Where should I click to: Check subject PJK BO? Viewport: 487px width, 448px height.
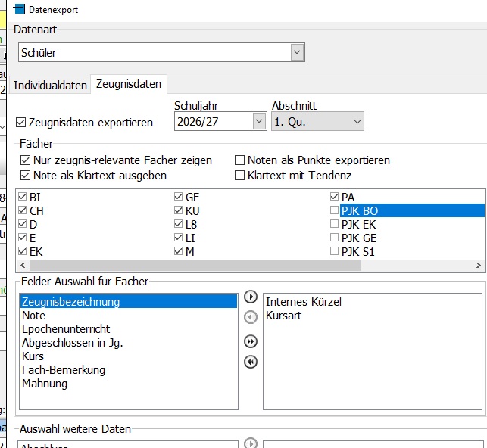tap(334, 210)
